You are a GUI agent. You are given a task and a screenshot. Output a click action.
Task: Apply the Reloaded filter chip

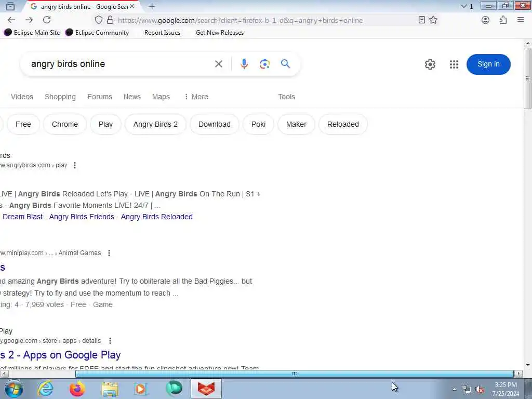[x=343, y=124]
